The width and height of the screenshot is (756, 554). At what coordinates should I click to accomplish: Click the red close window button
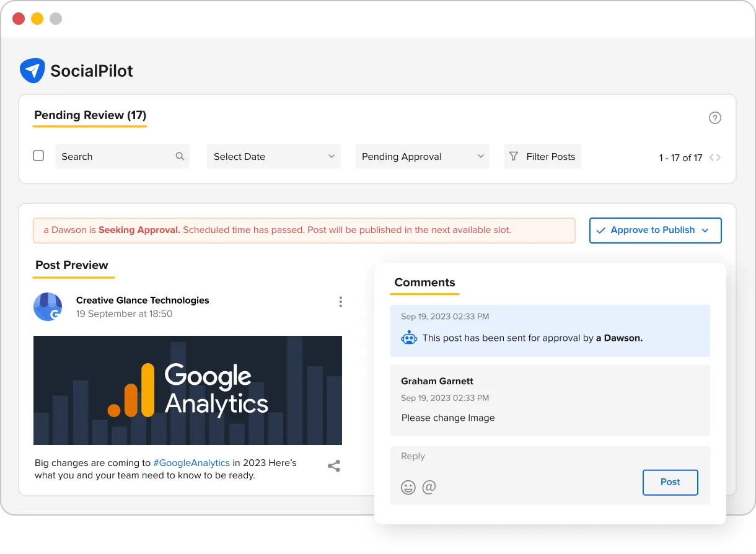coord(19,19)
